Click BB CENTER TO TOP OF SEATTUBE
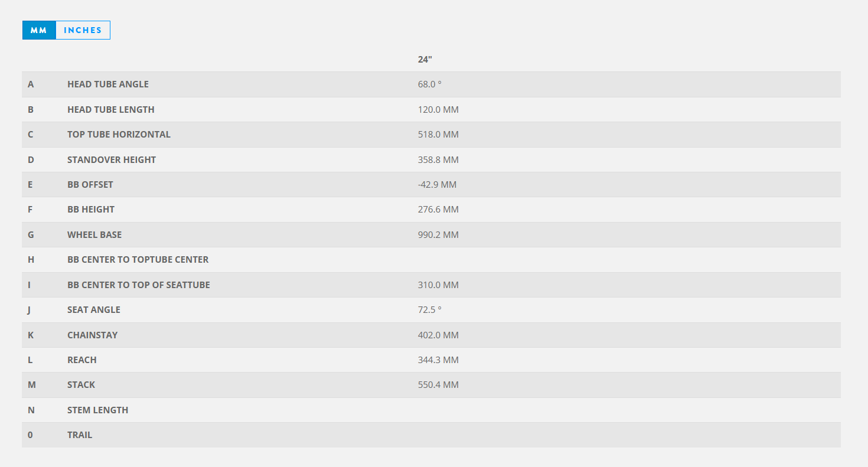Screen dimensions: 868x467 (139, 285)
